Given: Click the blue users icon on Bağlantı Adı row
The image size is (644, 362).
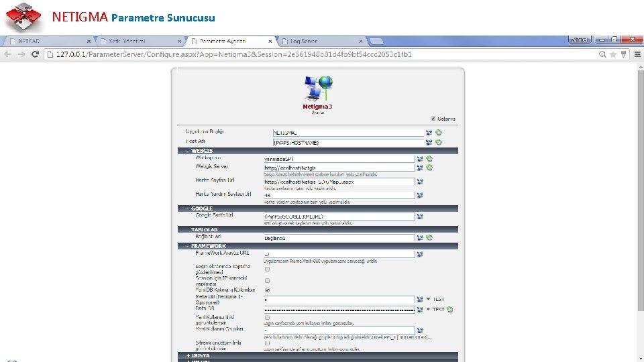Looking at the screenshot, I should pos(420,237).
